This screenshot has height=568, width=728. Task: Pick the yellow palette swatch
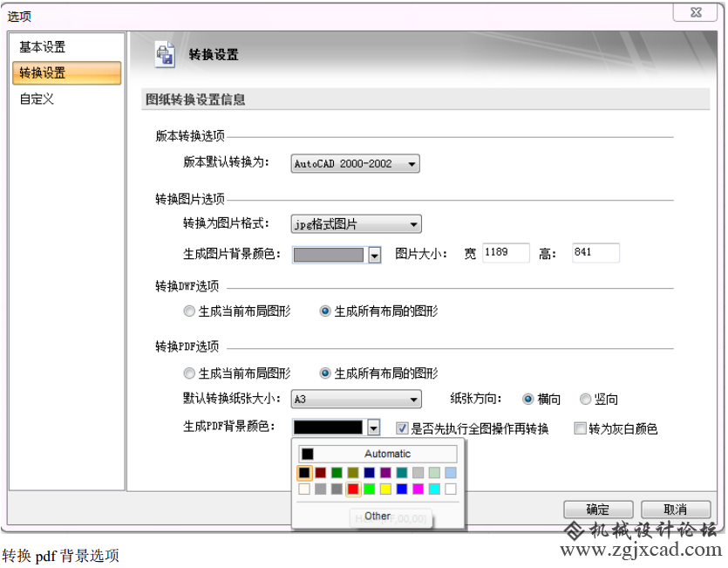click(x=385, y=489)
